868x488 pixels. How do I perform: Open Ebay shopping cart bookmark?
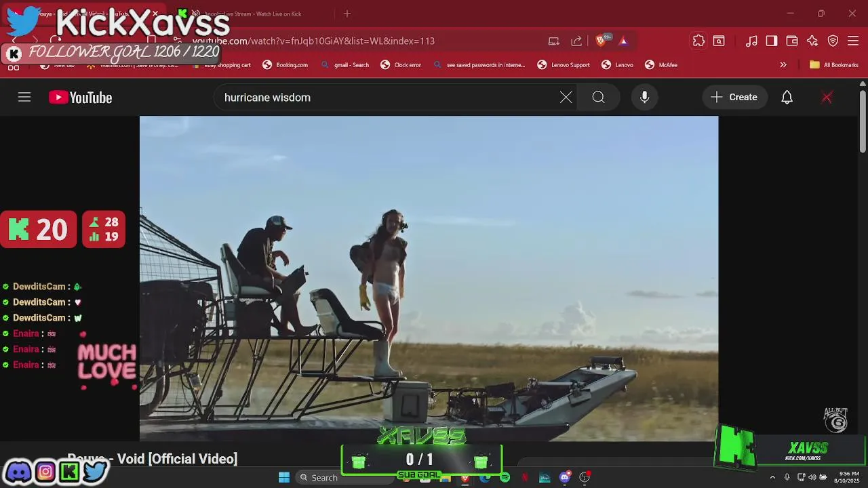[x=222, y=65]
